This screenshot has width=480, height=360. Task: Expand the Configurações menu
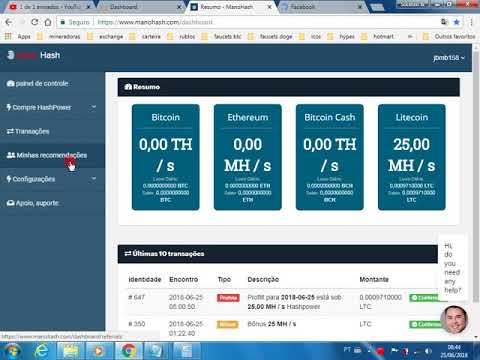(52, 179)
